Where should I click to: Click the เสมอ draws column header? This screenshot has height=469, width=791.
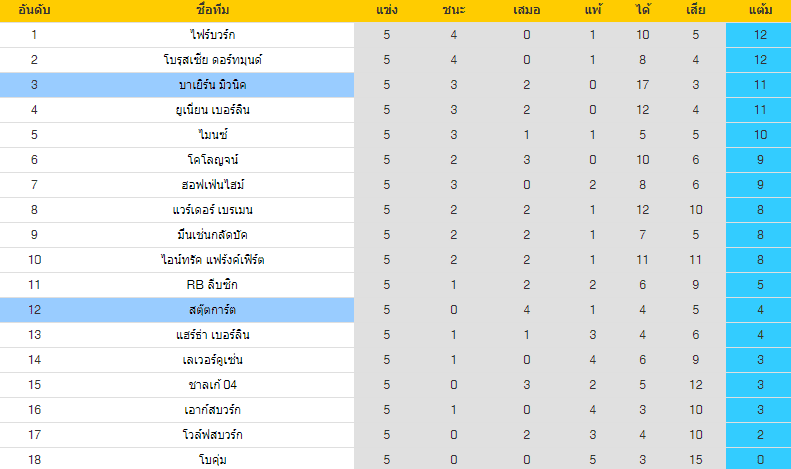[526, 10]
